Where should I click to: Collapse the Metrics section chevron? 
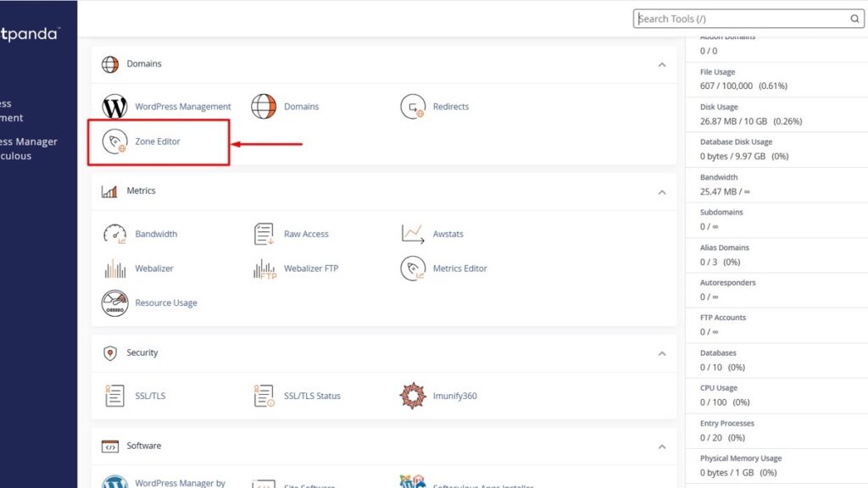(x=662, y=192)
